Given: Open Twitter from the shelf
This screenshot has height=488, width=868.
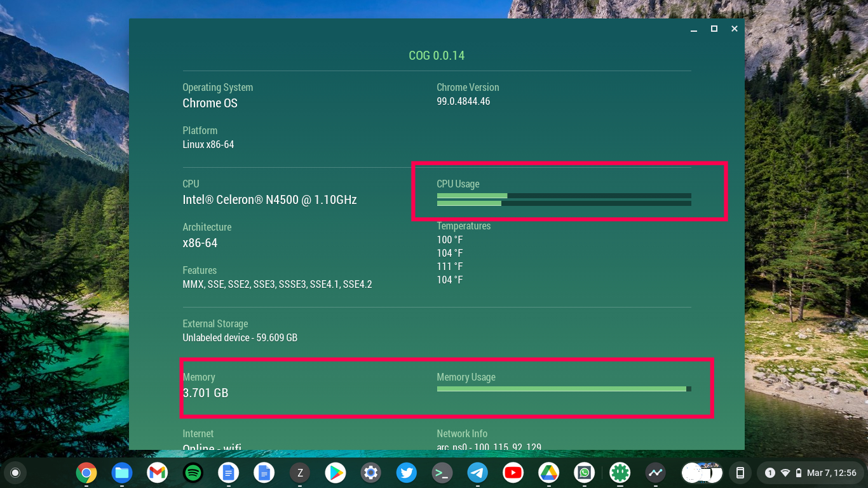Looking at the screenshot, I should click(406, 473).
